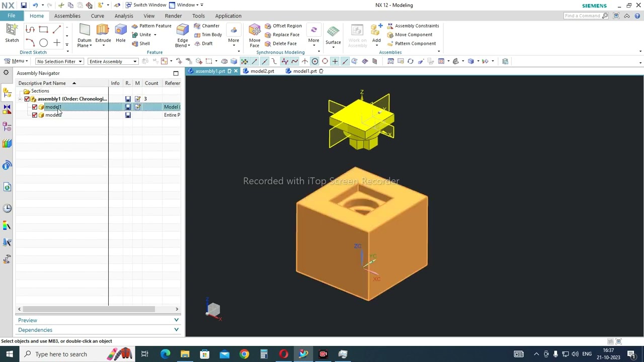The image size is (644, 362).
Task: Open the Assembly Navigator sidebar tab icon
Action: (7, 93)
